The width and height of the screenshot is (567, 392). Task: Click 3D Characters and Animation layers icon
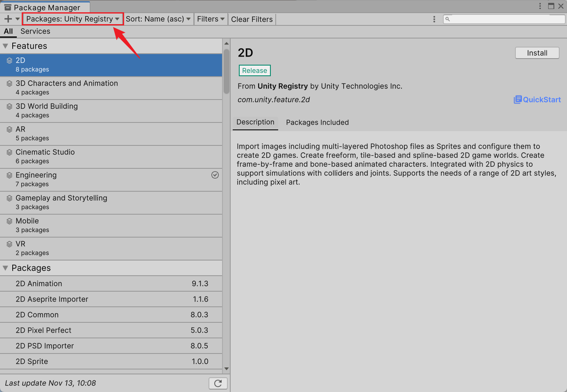coord(9,84)
